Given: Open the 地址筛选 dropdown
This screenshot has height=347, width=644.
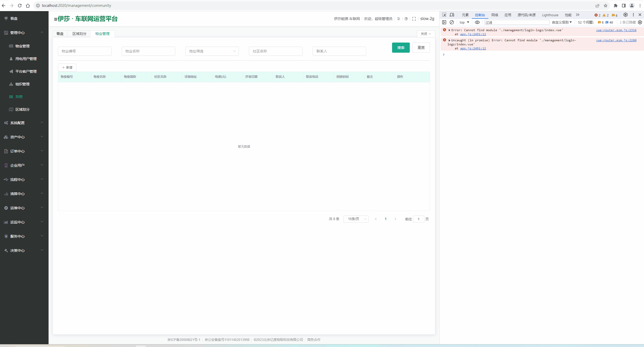Looking at the screenshot, I should (x=212, y=51).
